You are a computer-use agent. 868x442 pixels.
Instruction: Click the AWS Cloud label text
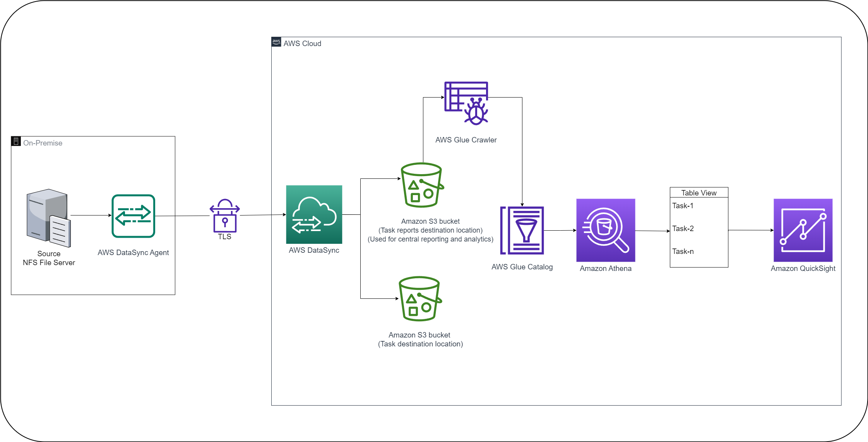(302, 43)
